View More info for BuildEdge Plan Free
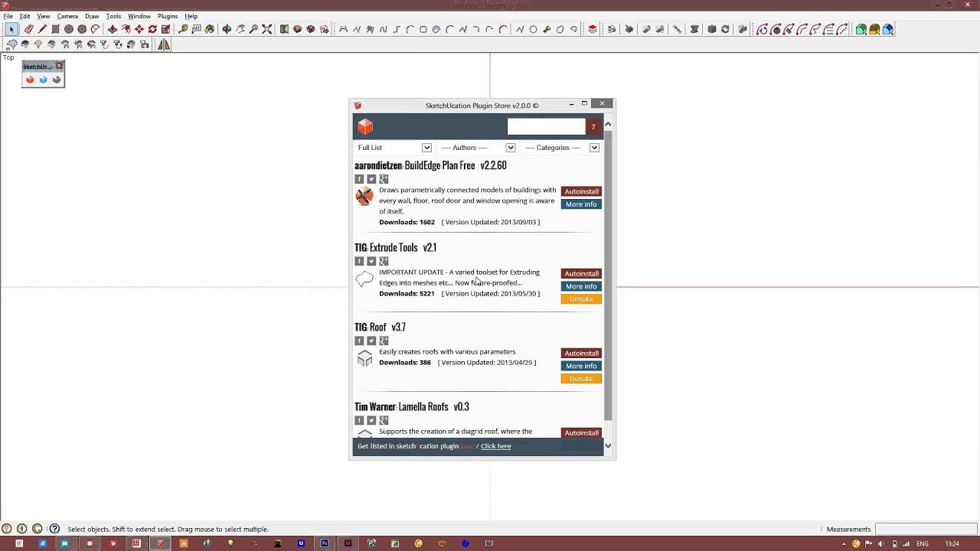Screen dimensions: 980x551 point(581,204)
